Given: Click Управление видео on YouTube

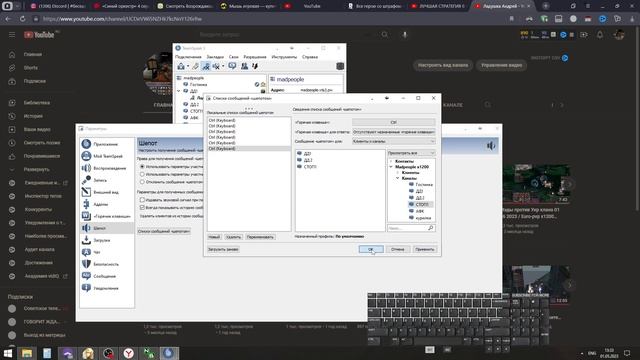Looking at the screenshot, I should [501, 65].
